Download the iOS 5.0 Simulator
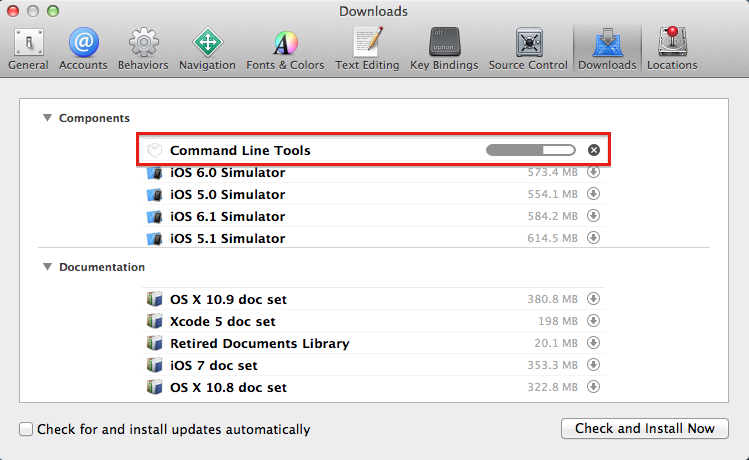 coord(593,193)
